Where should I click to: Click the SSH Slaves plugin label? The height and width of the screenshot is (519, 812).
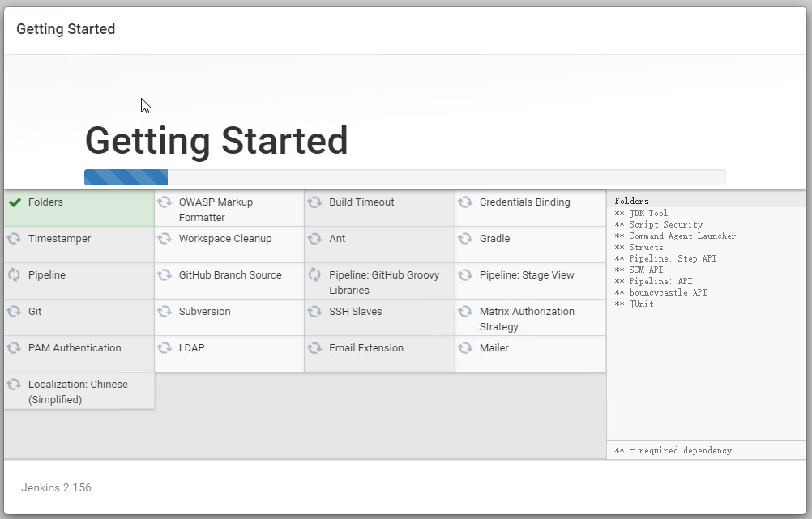pyautogui.click(x=355, y=312)
